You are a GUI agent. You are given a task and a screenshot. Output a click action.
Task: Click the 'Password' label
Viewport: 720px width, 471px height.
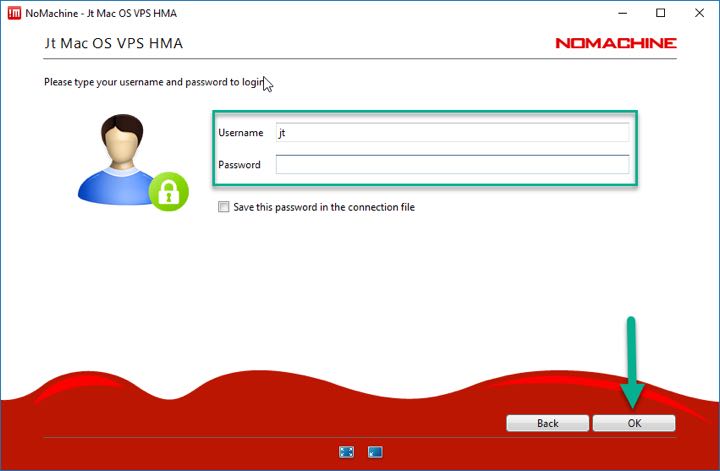[x=239, y=164]
